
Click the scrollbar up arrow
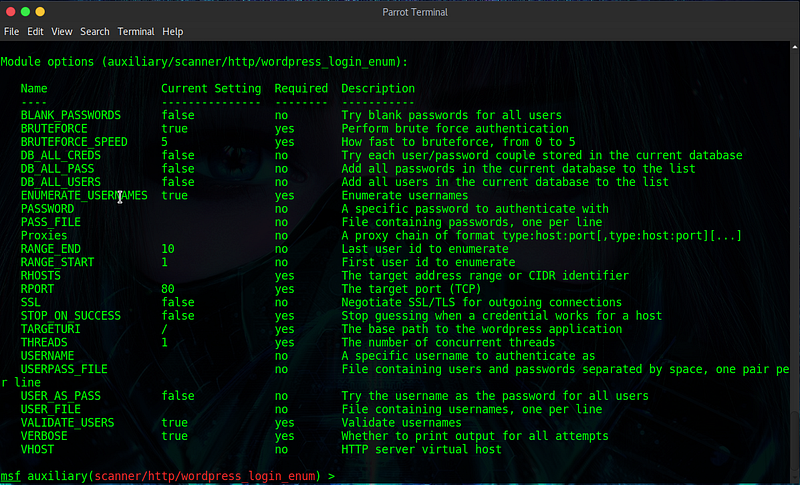(795, 47)
